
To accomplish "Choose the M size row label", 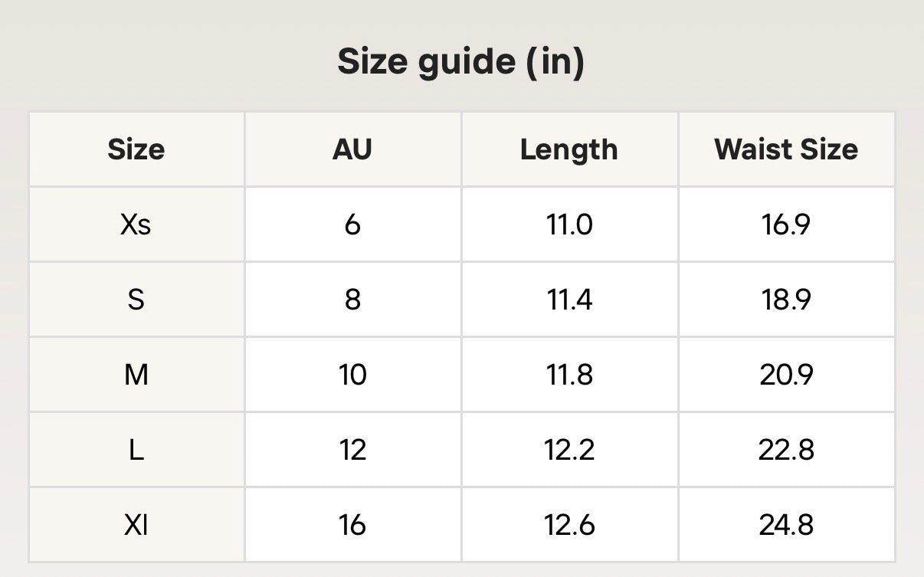I will [x=136, y=375].
